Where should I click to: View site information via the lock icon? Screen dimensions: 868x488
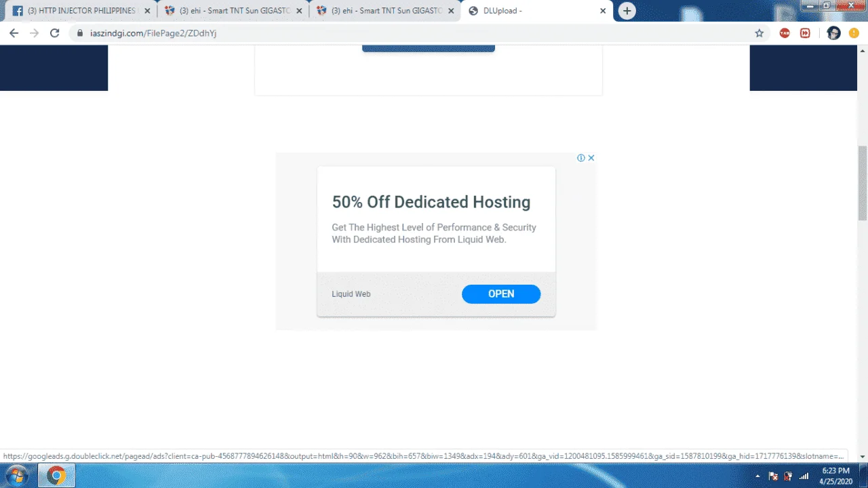(80, 33)
